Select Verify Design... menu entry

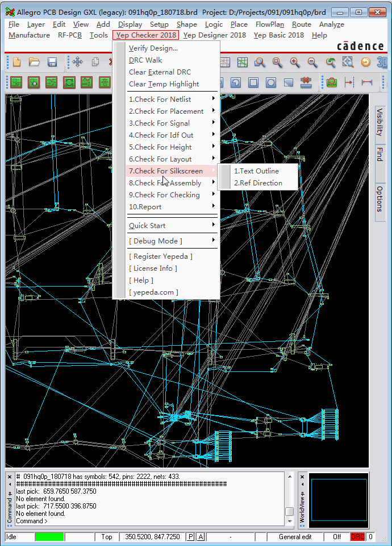point(172,48)
